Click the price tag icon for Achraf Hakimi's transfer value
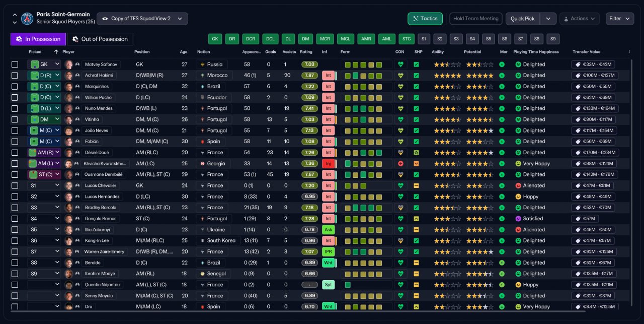This screenshot has height=324, width=644. click(x=578, y=76)
